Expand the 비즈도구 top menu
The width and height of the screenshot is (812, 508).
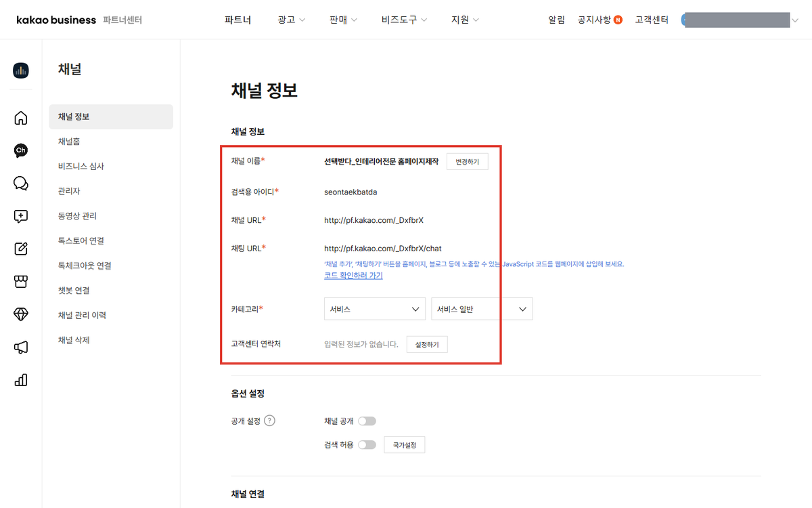click(404, 20)
